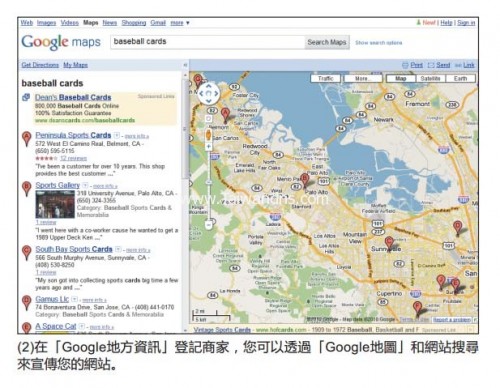Switch to Satellite map view

[430, 78]
